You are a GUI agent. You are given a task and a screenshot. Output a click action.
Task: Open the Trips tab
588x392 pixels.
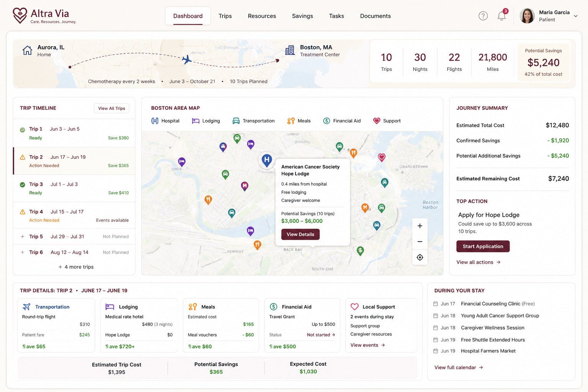[x=225, y=16]
